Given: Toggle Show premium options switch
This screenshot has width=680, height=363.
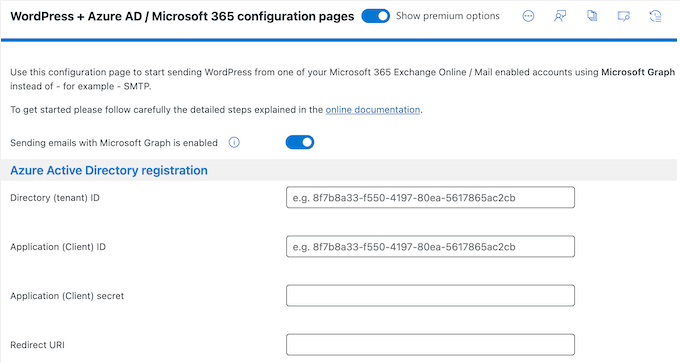Looking at the screenshot, I should pyautogui.click(x=376, y=16).
